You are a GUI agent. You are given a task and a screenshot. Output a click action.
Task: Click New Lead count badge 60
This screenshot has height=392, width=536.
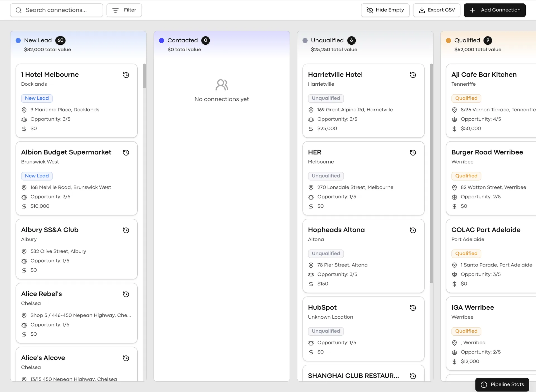coord(60,40)
